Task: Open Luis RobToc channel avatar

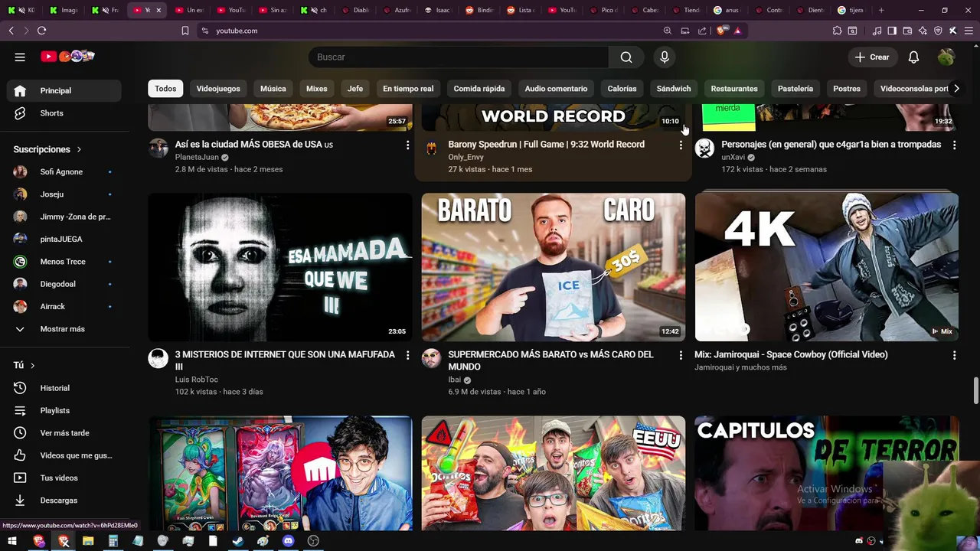Action: pyautogui.click(x=158, y=358)
